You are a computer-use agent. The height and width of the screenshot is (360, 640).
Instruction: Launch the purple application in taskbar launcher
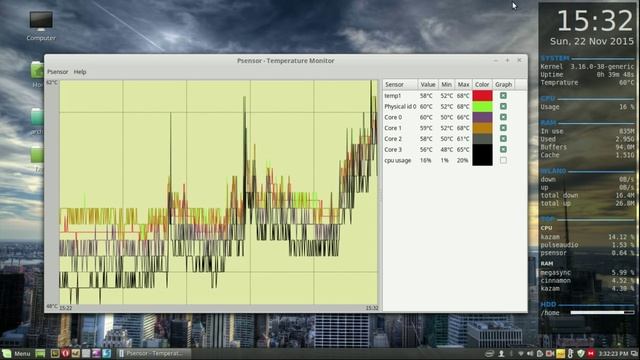pos(96,353)
